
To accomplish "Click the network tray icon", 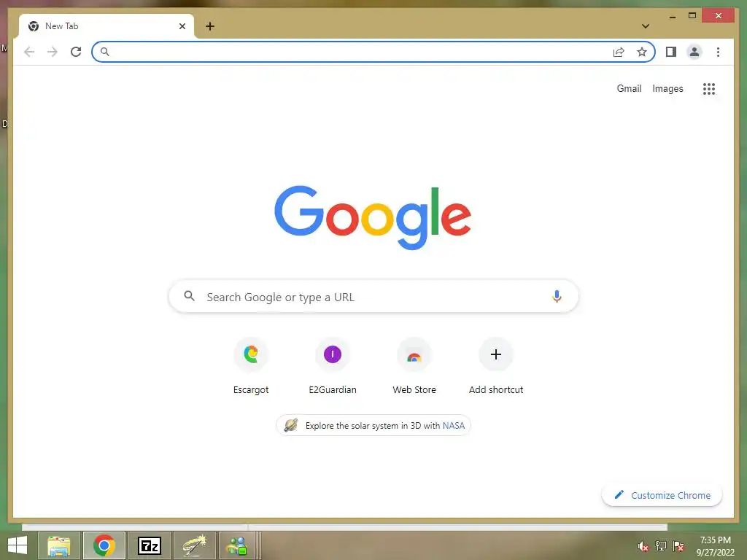I will tap(661, 546).
